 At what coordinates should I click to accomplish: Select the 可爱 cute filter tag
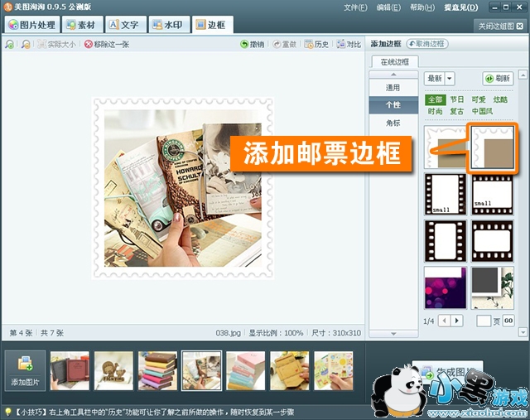tap(479, 99)
